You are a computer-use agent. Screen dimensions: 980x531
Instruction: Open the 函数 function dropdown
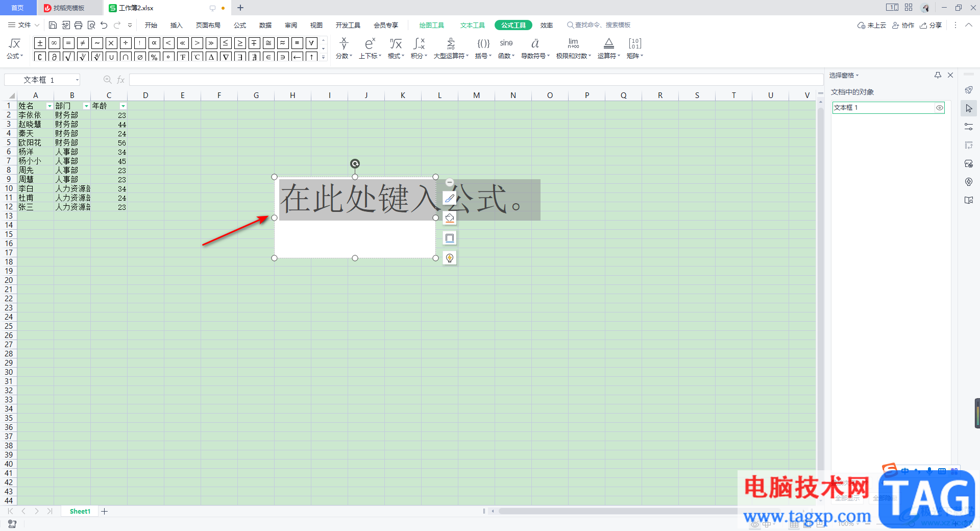click(x=506, y=49)
